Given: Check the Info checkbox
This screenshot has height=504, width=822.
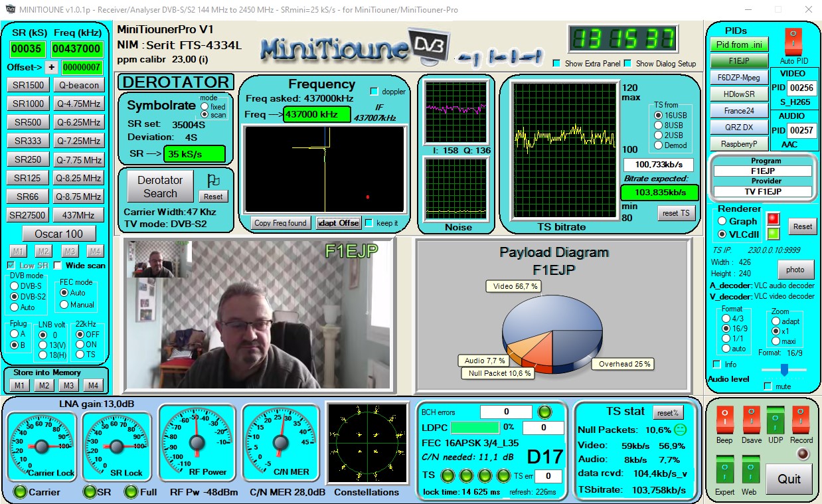Looking at the screenshot, I should (716, 364).
